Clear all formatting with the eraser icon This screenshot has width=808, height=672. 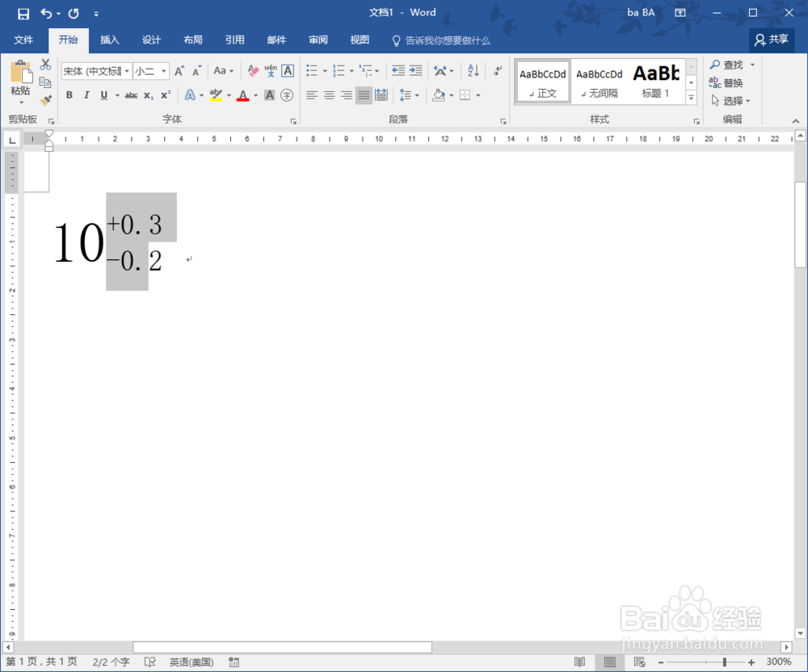(x=253, y=70)
